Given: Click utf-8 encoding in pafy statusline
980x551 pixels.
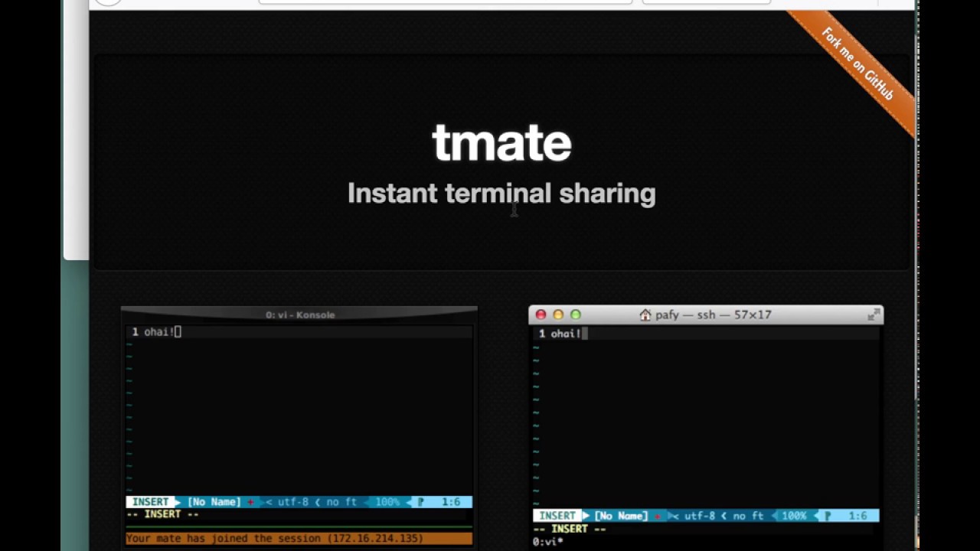Looking at the screenshot, I should pos(700,516).
